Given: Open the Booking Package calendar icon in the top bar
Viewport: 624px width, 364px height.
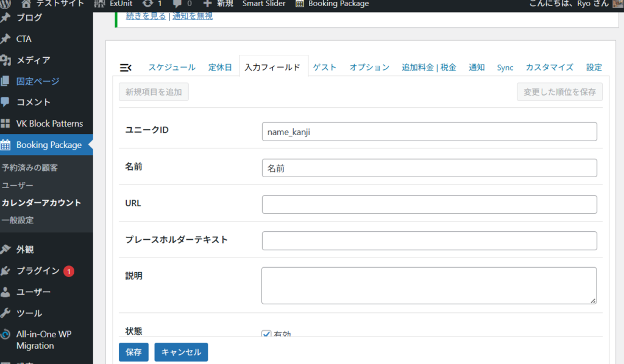Looking at the screenshot, I should coord(300,4).
